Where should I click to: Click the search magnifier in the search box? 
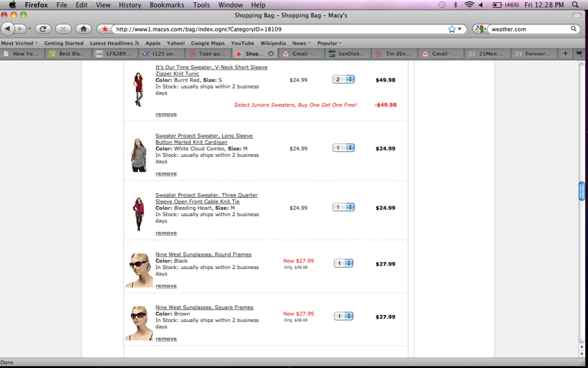point(574,29)
